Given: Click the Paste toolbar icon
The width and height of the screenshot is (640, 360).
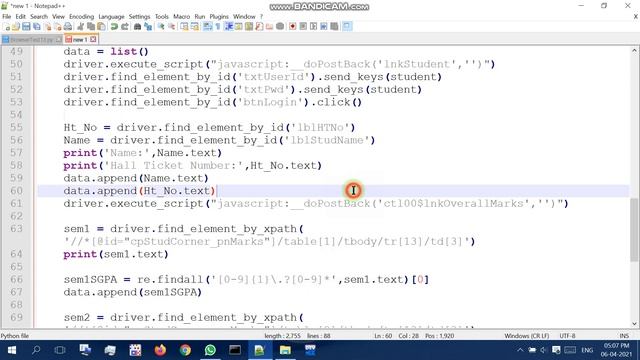Looking at the screenshot, I should [x=101, y=27].
